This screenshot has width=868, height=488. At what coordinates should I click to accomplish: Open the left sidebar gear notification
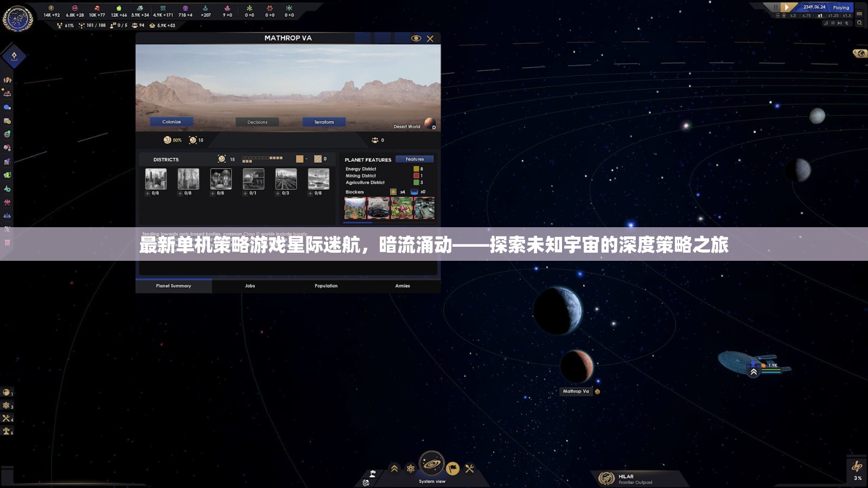7,405
